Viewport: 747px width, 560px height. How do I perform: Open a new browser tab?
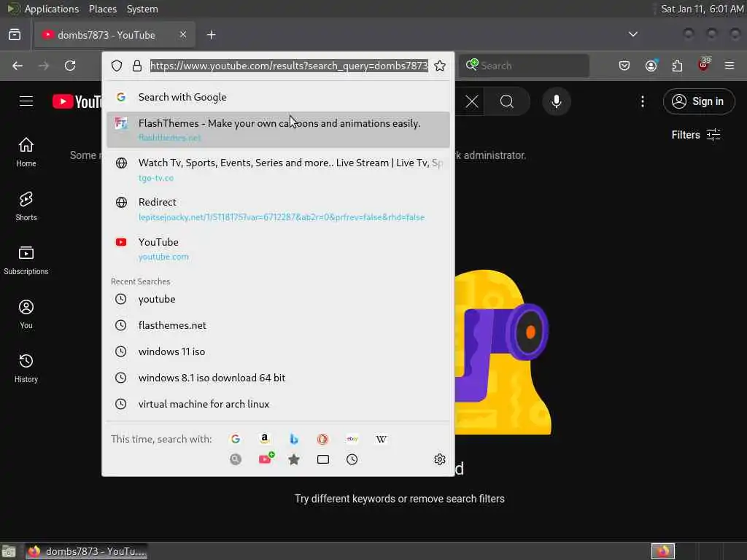coord(212,35)
